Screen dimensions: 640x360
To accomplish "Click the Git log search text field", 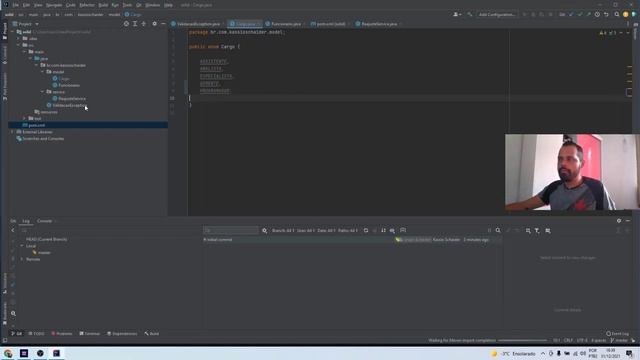I will 231,231.
